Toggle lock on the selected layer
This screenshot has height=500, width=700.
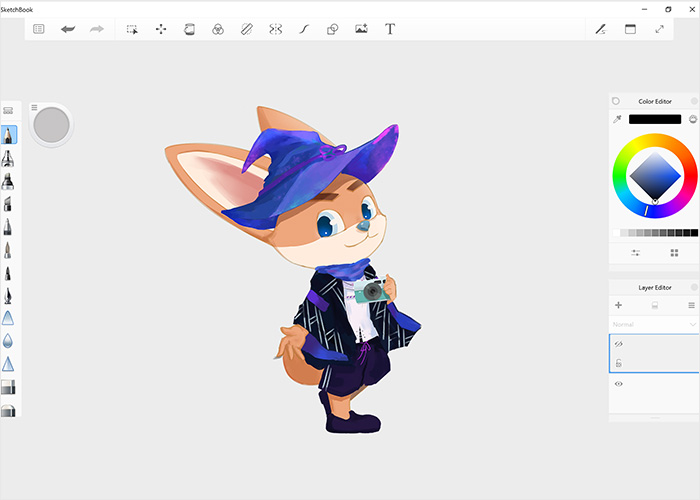click(x=619, y=363)
